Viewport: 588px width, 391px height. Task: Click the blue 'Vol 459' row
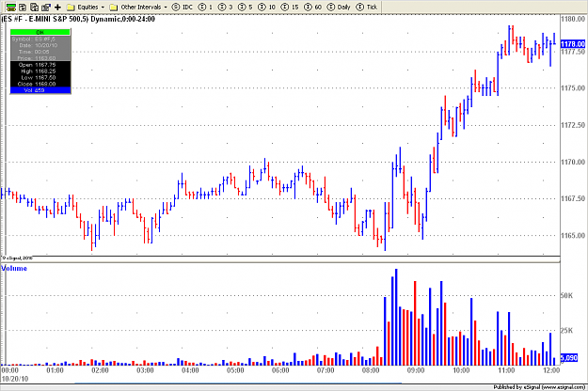coord(40,90)
